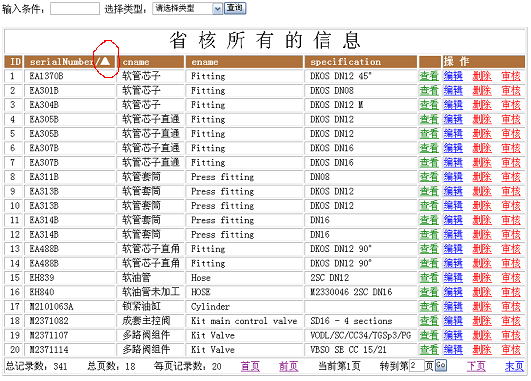
Task: Click 删除 for row ID 4
Action: 482,119
